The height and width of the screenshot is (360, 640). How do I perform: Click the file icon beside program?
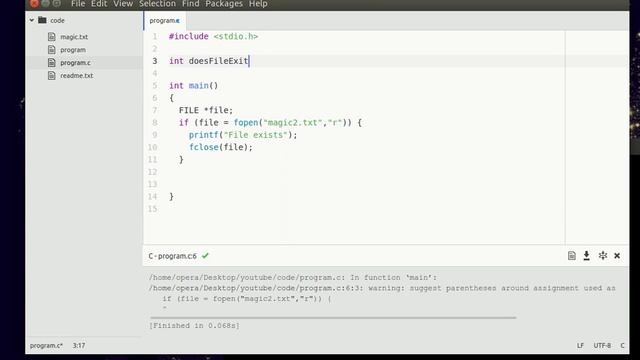(51, 50)
